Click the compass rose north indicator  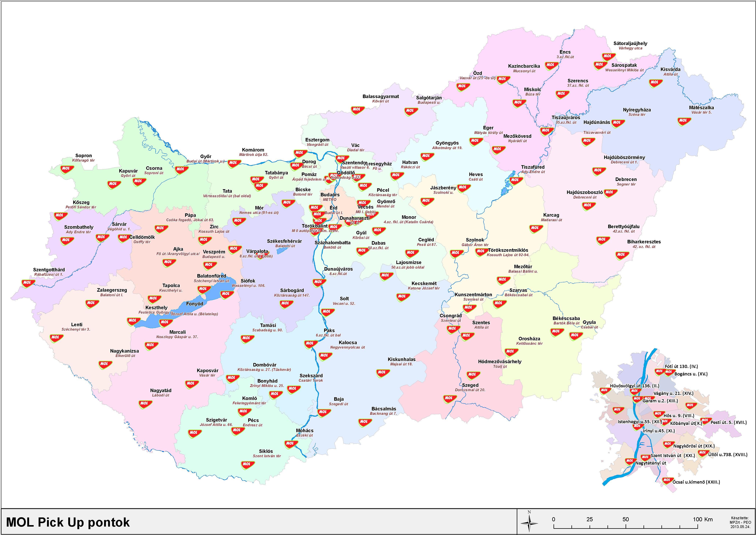529,522
